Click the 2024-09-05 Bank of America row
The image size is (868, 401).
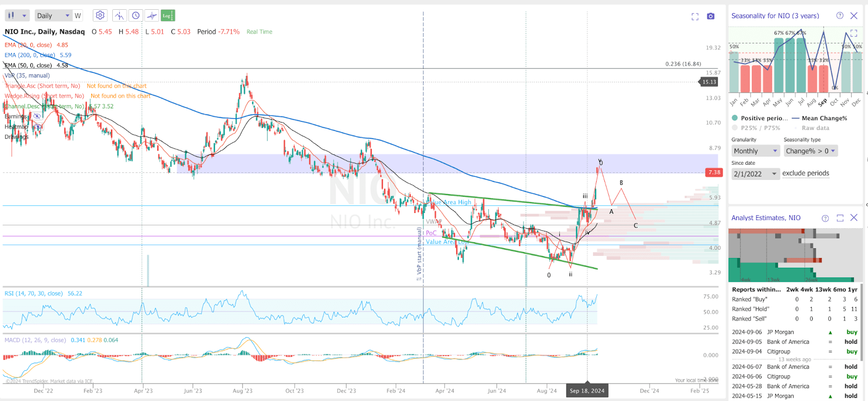(795, 342)
